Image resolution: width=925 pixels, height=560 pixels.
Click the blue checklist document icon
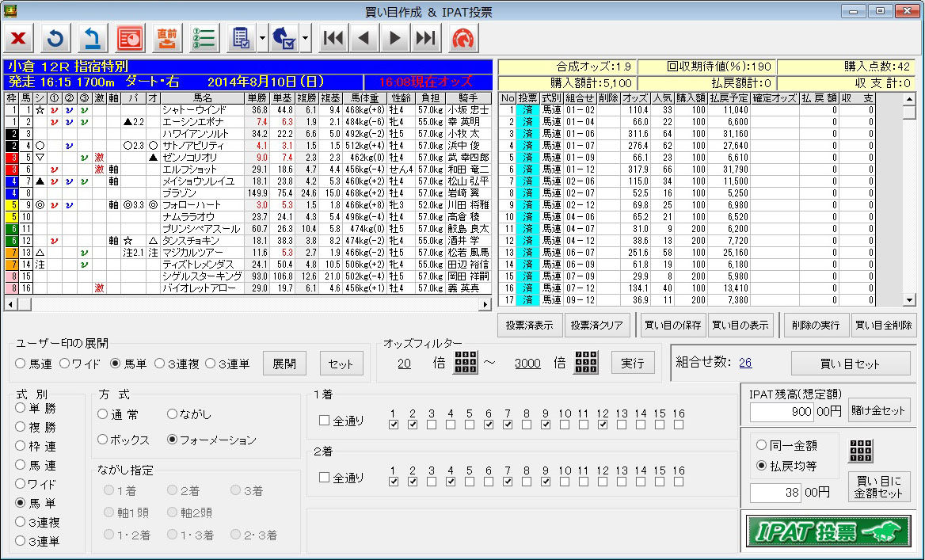[241, 39]
